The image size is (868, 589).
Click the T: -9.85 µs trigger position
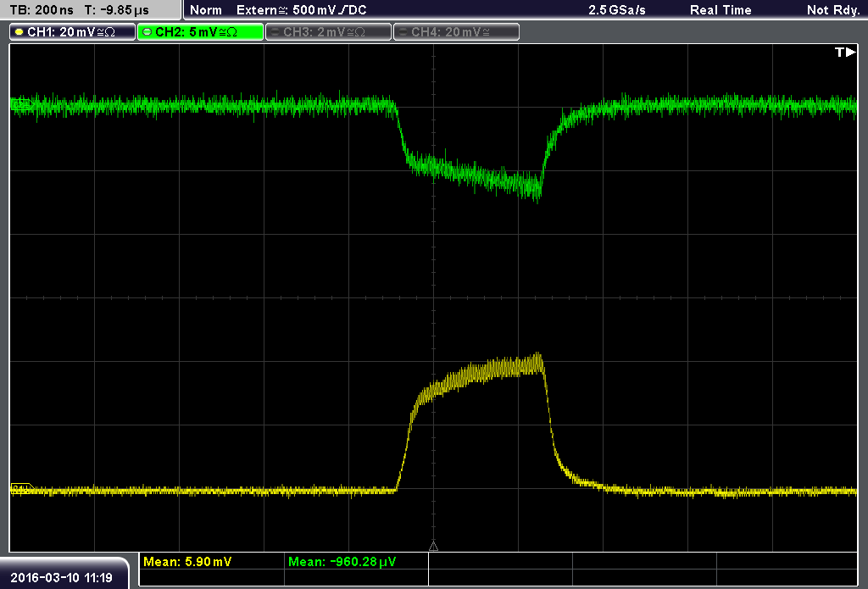pyautogui.click(x=117, y=10)
